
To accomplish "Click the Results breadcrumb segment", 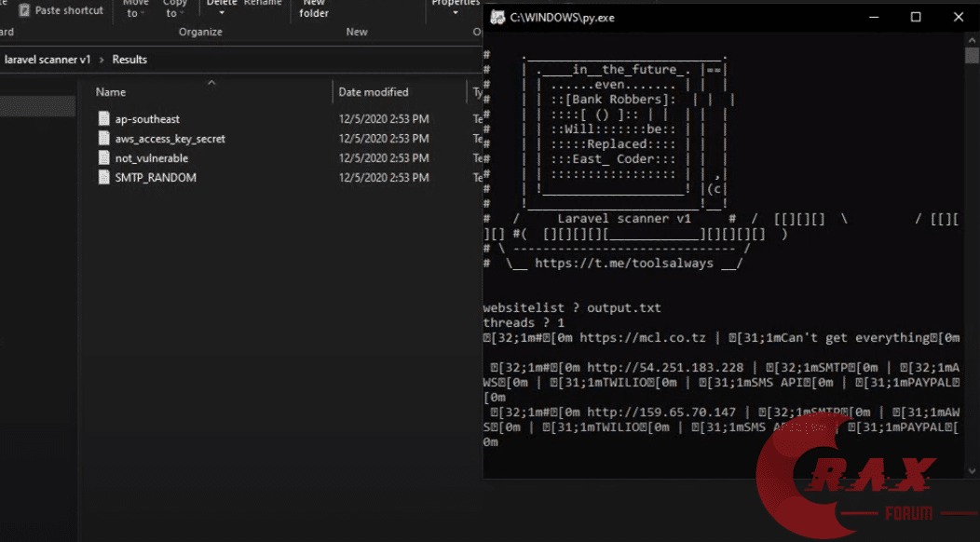I will (x=129, y=60).
